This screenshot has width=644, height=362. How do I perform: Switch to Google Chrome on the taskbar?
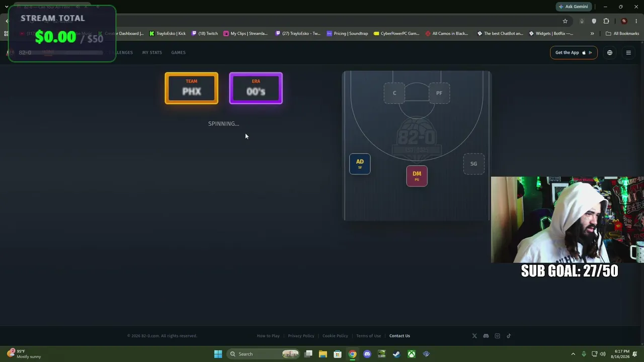353,354
